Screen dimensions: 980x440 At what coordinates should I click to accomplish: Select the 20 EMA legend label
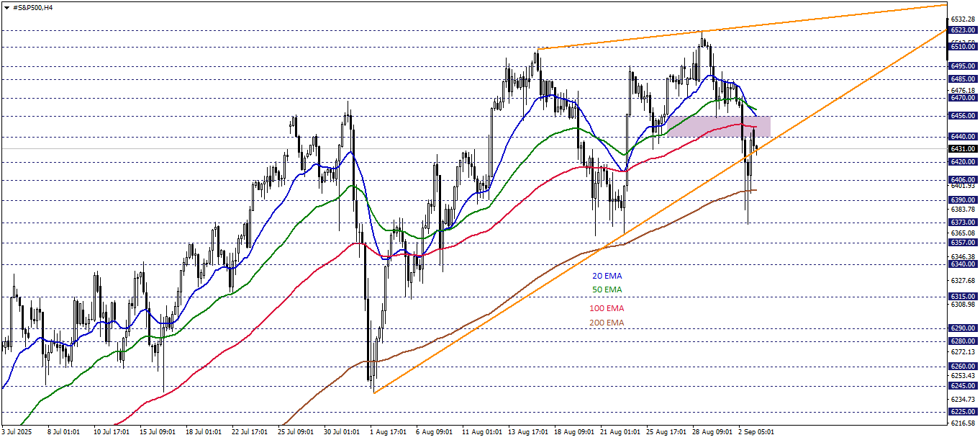[607, 276]
